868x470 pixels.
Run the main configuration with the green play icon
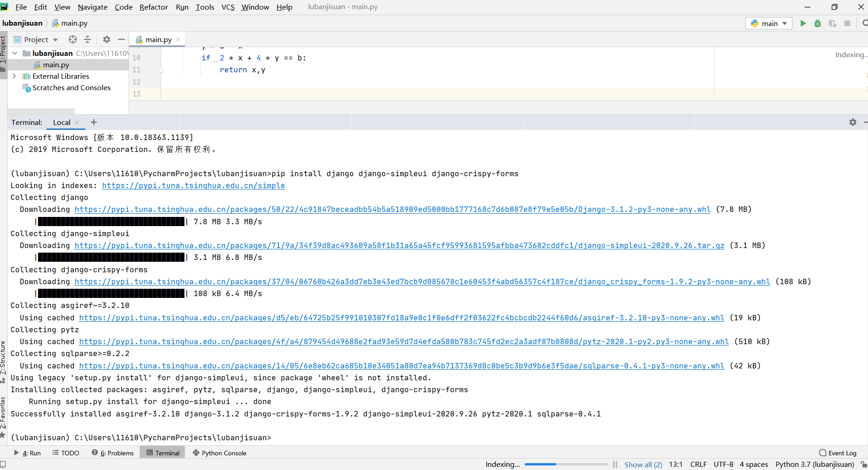point(803,23)
